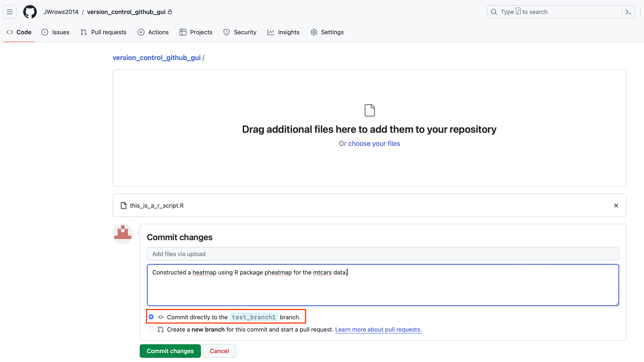Click the Settings gear icon
The height and width of the screenshot is (362, 644).
coord(314,32)
